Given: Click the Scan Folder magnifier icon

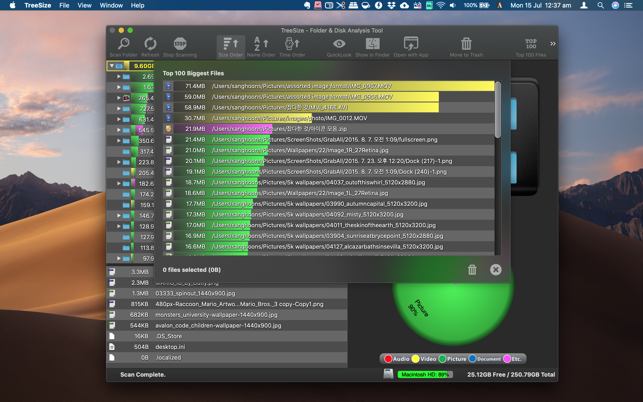Looking at the screenshot, I should pos(123,43).
